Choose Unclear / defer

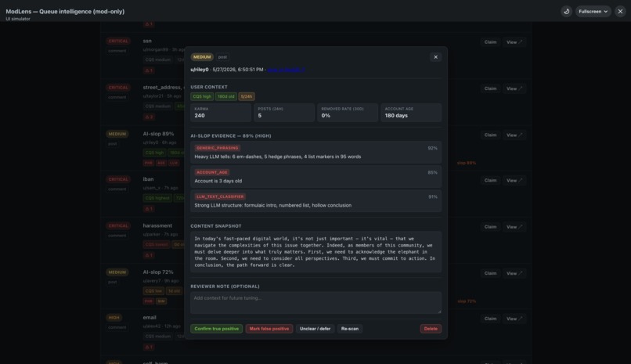coord(315,329)
